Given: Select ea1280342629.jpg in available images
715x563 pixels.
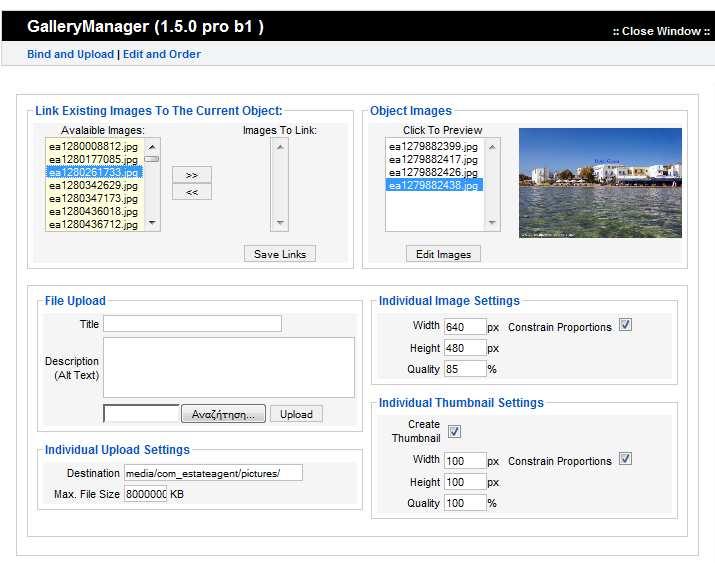Looking at the screenshot, I should [x=94, y=186].
